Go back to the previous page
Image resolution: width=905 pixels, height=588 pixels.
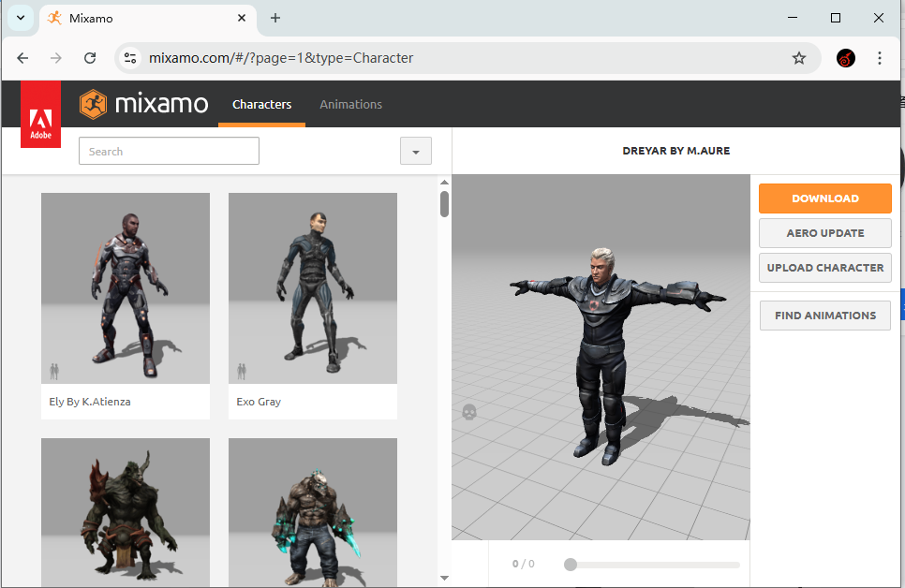tap(22, 58)
